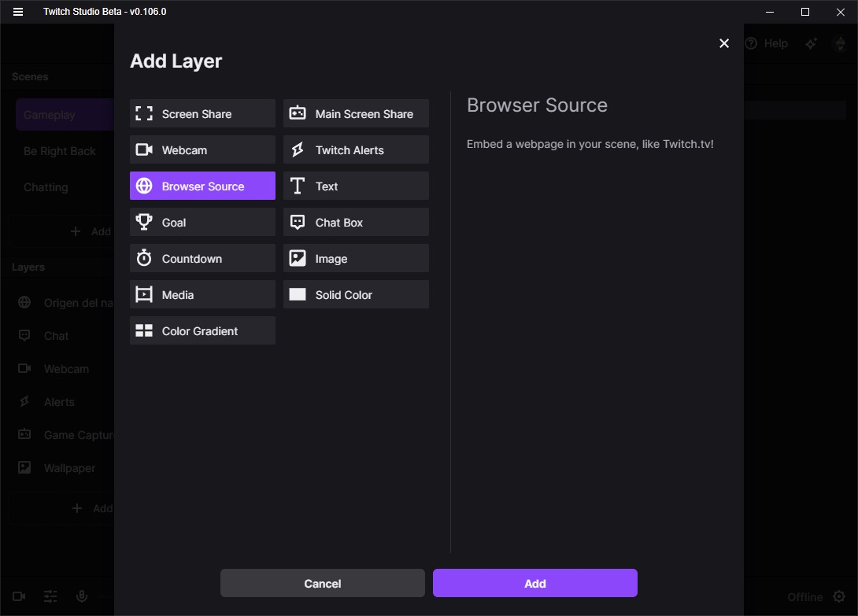Choose the Media layer type
This screenshot has width=858, height=616.
(x=202, y=295)
